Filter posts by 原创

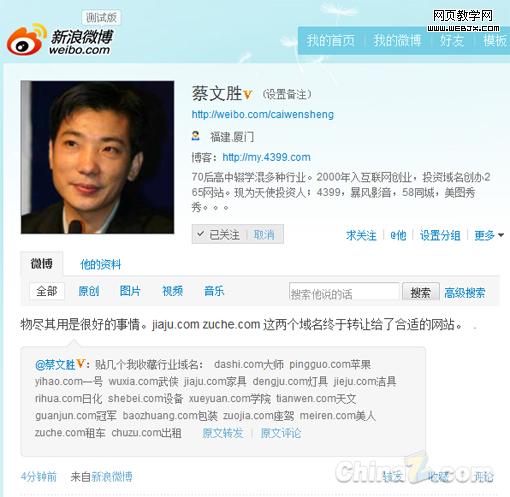[x=89, y=291]
